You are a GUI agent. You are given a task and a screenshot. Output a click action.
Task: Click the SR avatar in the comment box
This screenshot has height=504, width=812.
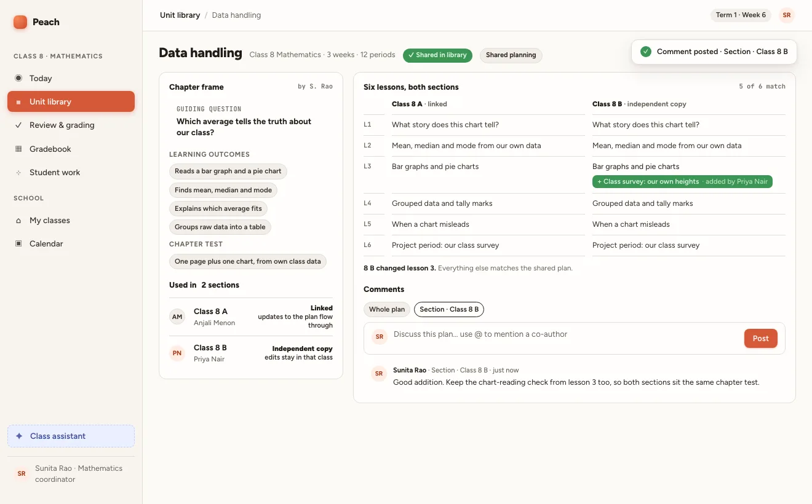click(380, 337)
